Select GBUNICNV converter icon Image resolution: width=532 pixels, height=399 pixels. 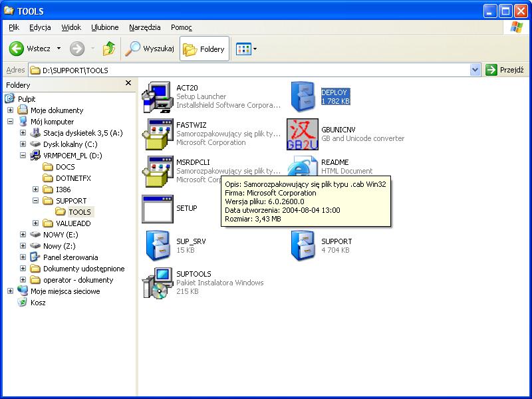[x=303, y=134]
